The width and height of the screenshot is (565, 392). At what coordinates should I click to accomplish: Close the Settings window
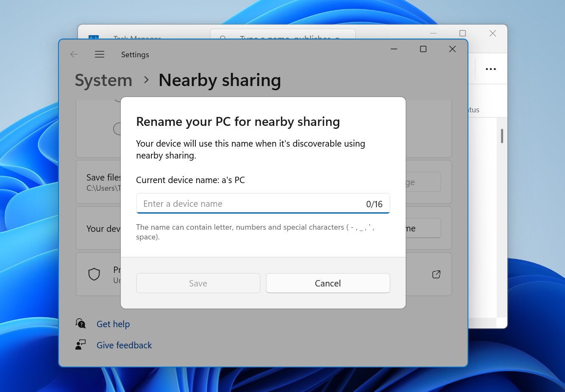point(452,49)
